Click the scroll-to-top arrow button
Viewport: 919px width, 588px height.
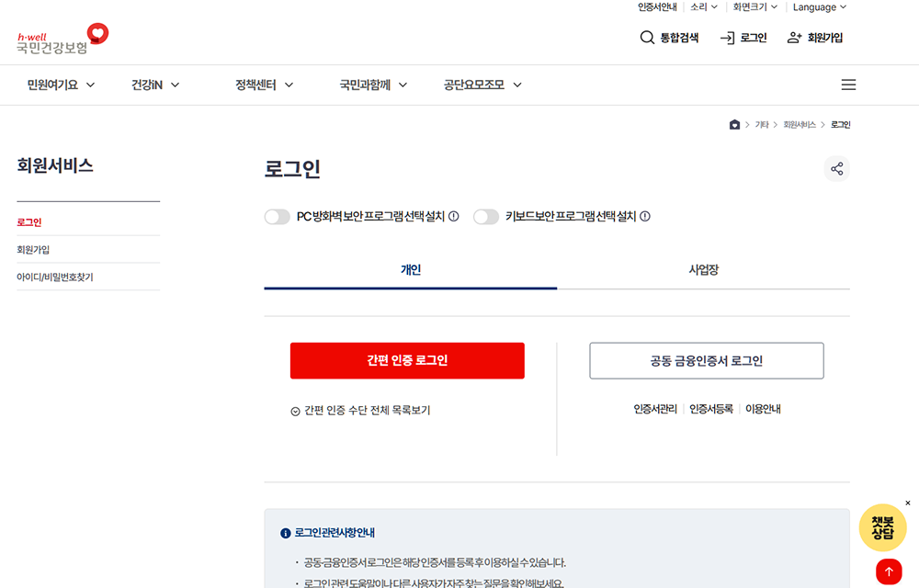887,571
